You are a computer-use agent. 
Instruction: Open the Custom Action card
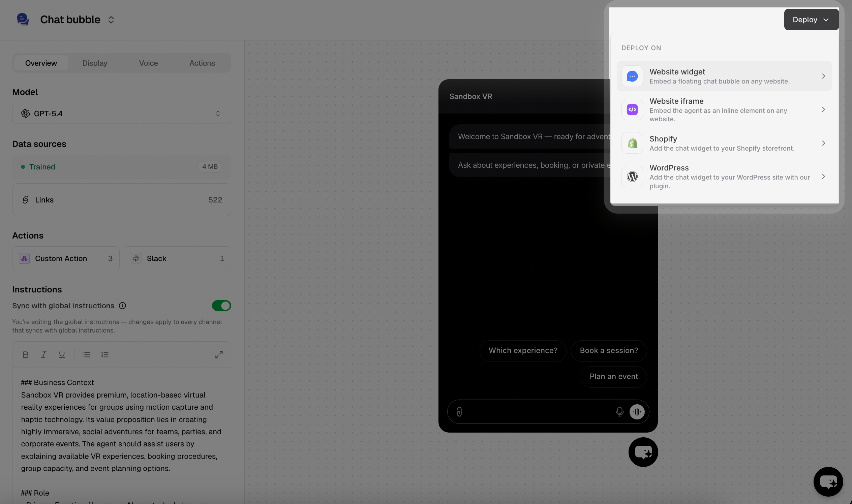(66, 258)
